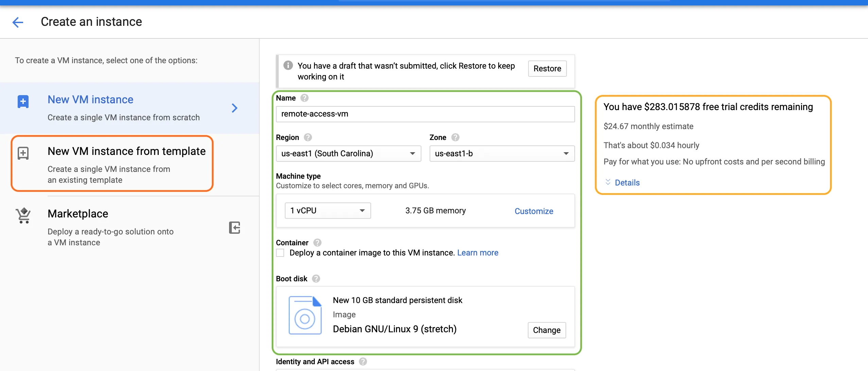Click help icon next to Boot disk
868x371 pixels.
click(316, 279)
